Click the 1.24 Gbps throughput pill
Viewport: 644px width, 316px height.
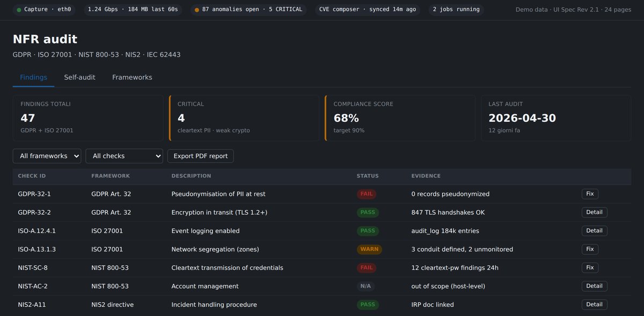tap(133, 10)
